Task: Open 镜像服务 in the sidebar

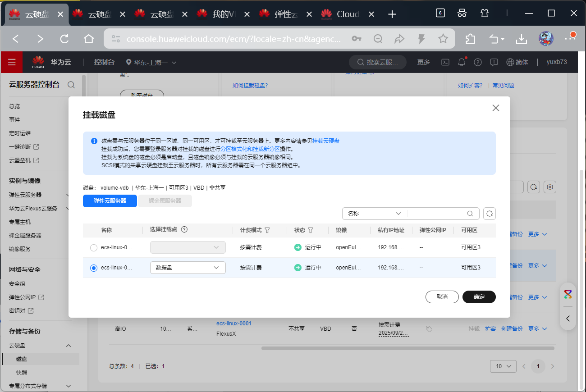Action: [x=20, y=249]
